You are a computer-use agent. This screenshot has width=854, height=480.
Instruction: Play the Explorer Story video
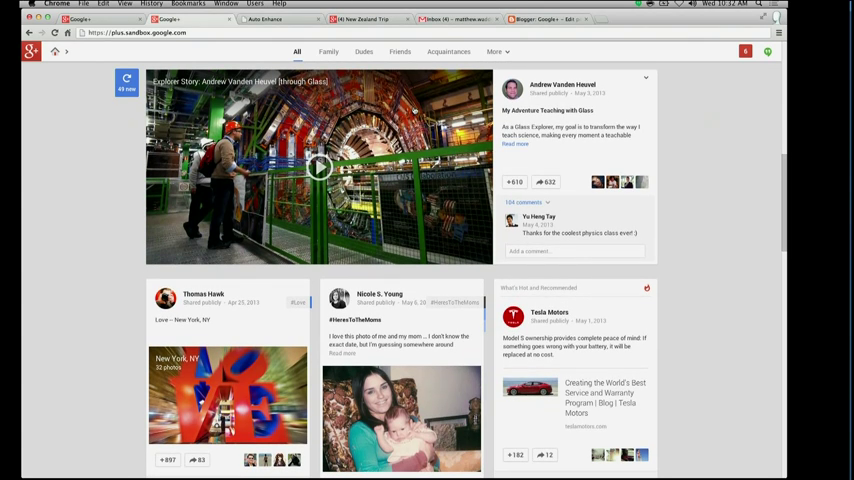click(x=319, y=167)
